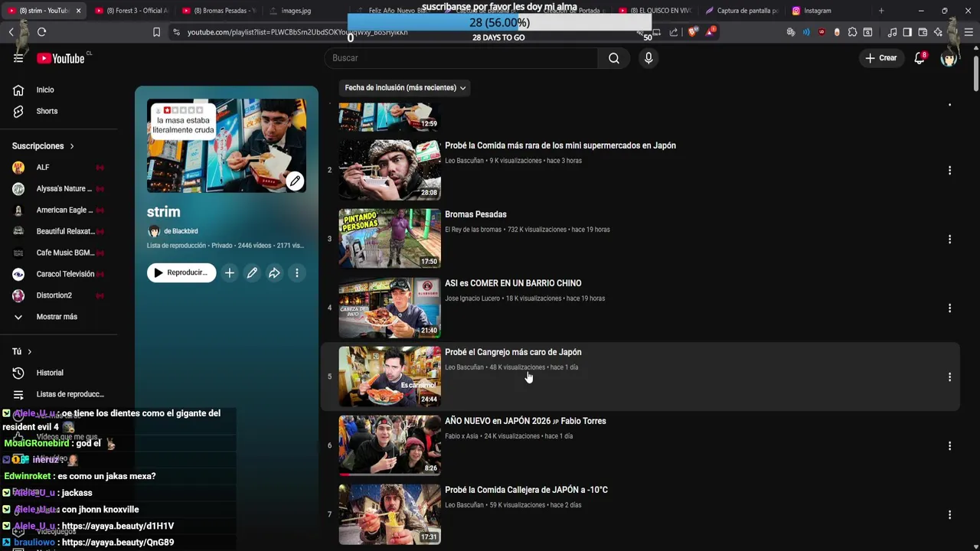Click the browser share page icon

pos(674,32)
